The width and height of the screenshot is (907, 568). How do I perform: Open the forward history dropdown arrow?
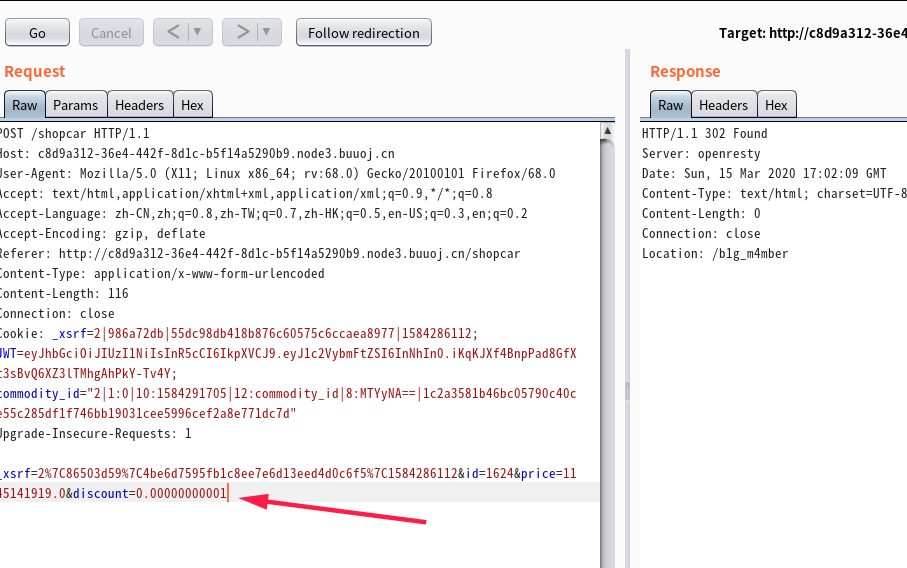[266, 32]
